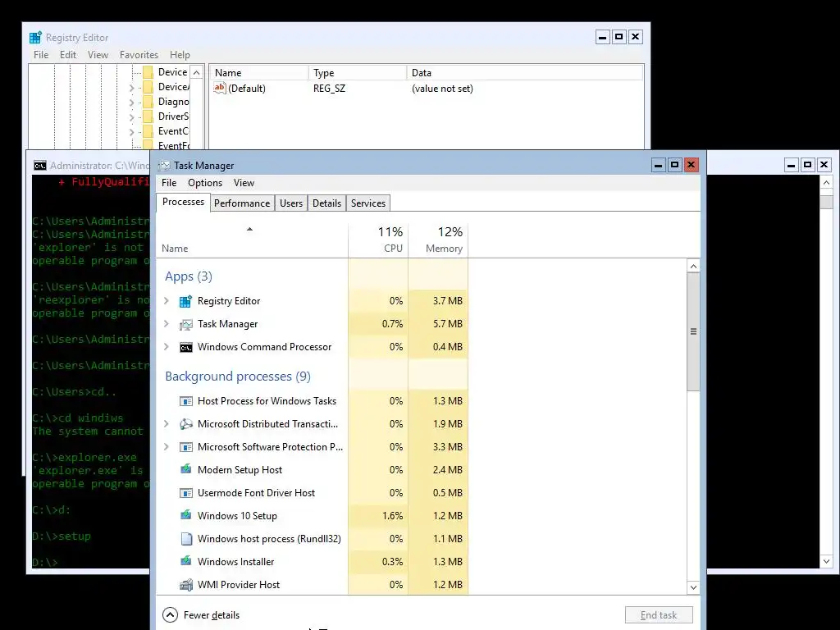Viewport: 840px width, 630px height.
Task: Expand Registry Editor process row
Action: point(167,301)
